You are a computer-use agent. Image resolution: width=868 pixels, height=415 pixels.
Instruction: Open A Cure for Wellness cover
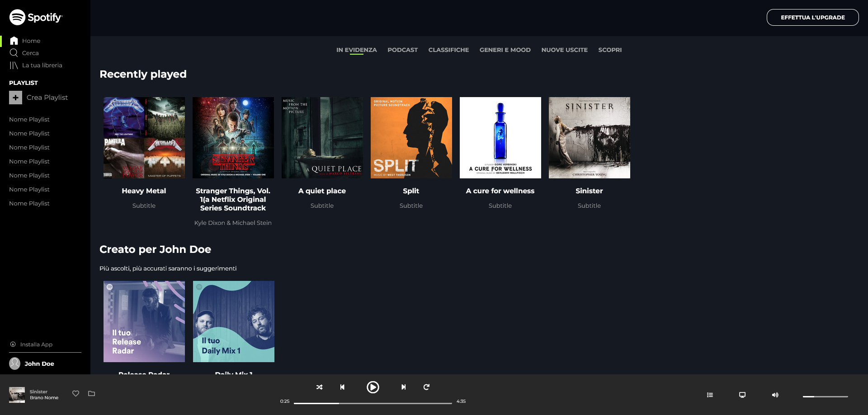[500, 138]
